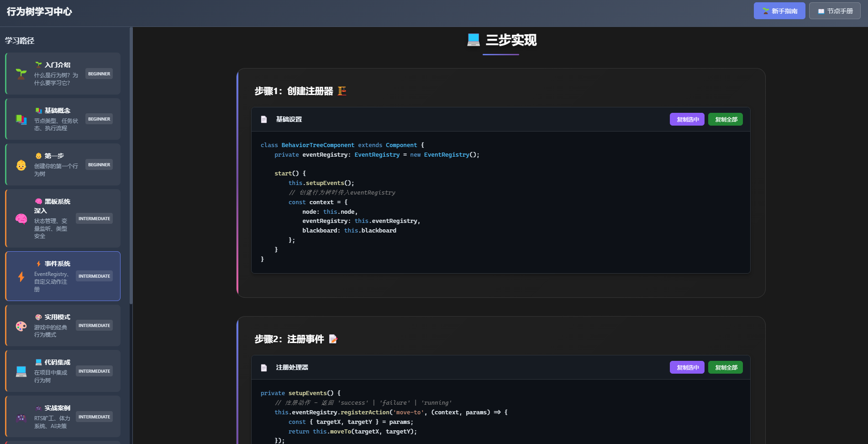Viewport: 868px width, 444px height.
Task: Click the palette icon on 实用模式 card
Action: tap(21, 326)
